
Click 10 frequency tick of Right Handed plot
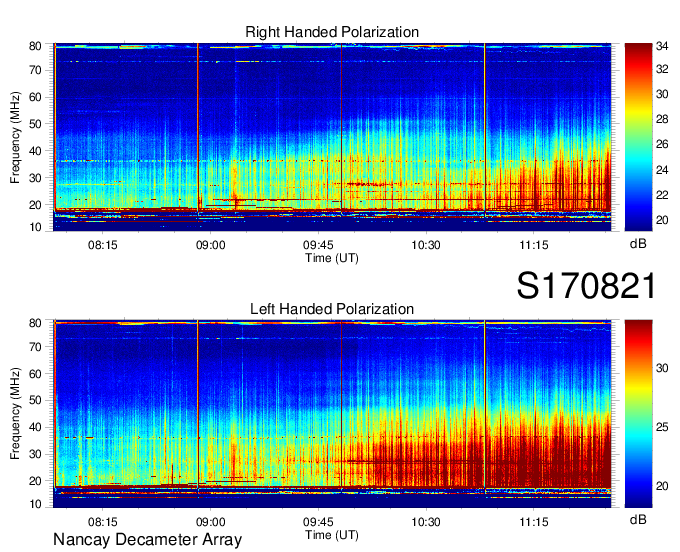pos(35,227)
